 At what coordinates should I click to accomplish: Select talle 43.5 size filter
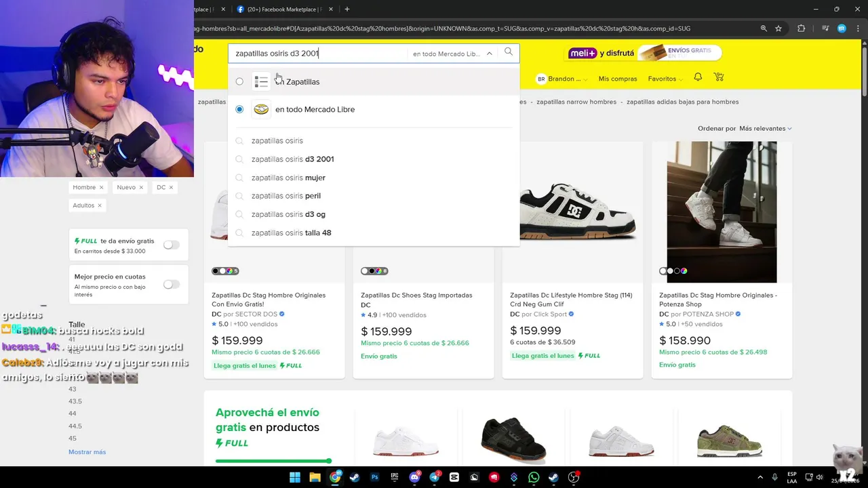tap(75, 401)
